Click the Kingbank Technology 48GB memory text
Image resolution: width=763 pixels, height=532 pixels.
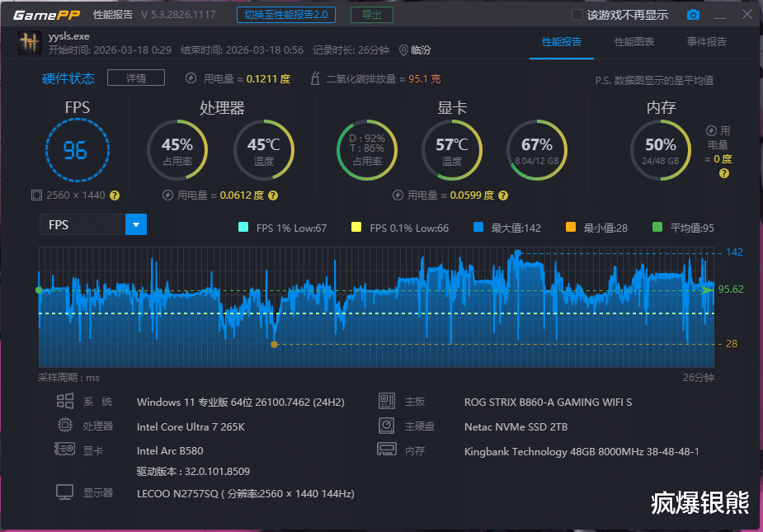[582, 452]
